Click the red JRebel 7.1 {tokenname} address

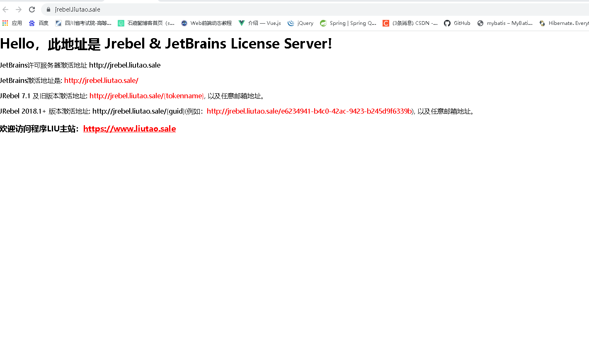(x=147, y=96)
